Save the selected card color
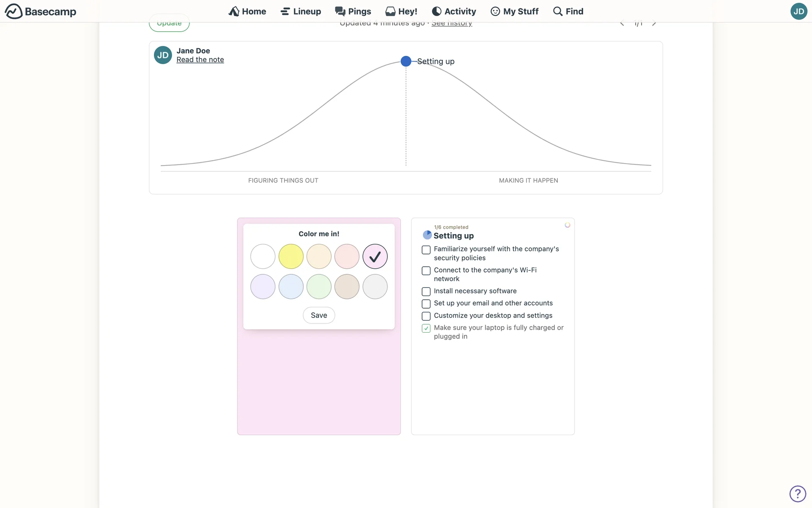812x508 pixels. coord(319,315)
